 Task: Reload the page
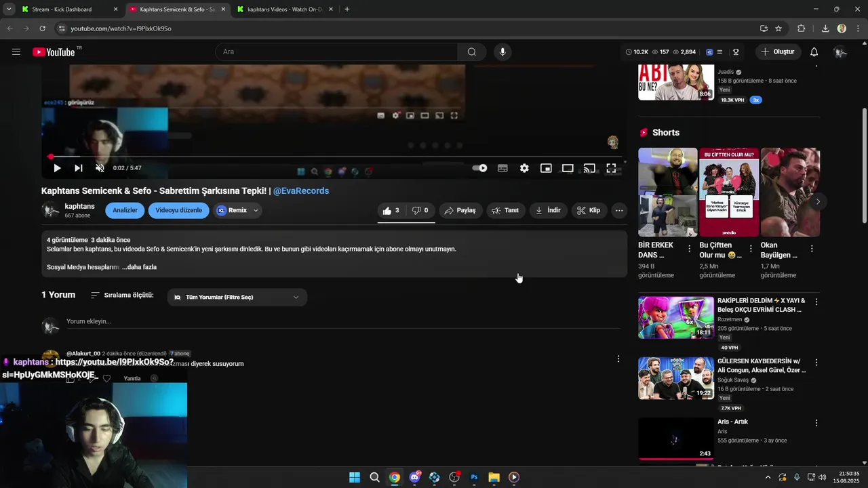click(42, 28)
